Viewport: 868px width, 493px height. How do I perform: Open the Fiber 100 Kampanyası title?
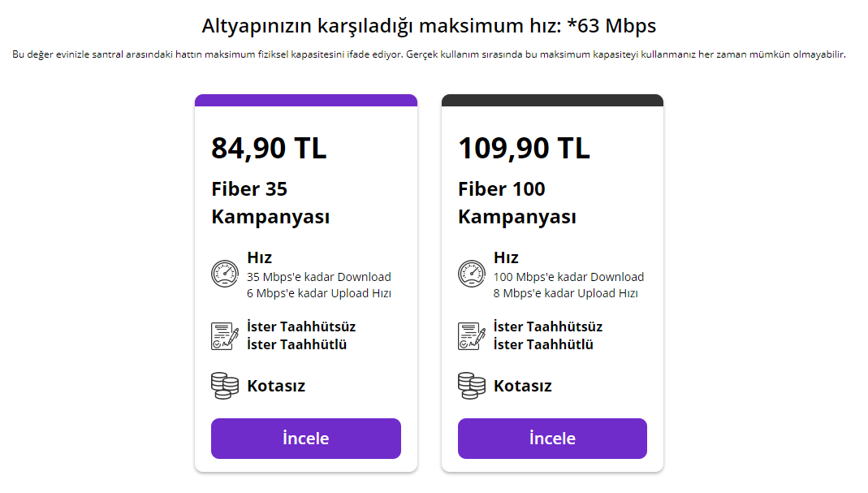tap(517, 203)
